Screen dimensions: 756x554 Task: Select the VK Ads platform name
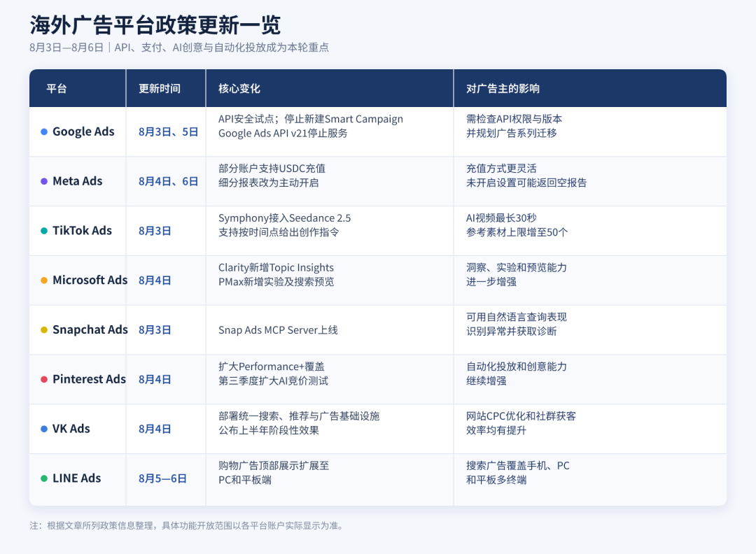pos(71,429)
